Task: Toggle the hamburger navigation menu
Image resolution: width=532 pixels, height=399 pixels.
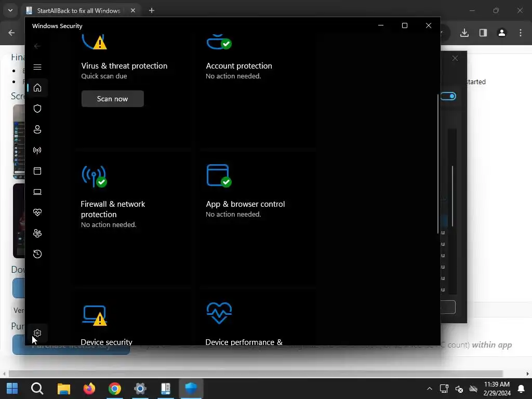Action: tap(37, 67)
